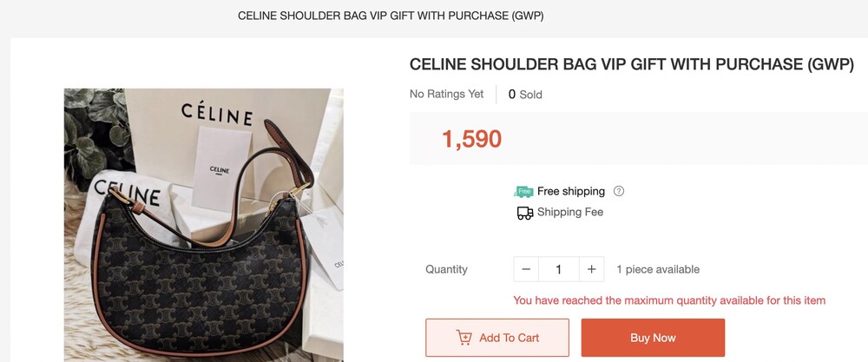Click the green Free shipping truck badge
This screenshot has width=868, height=362.
523,192
